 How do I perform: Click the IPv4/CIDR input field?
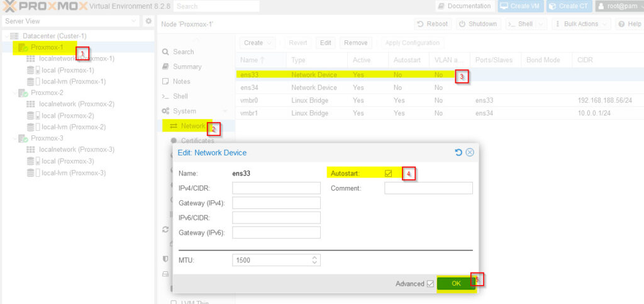[x=277, y=188]
